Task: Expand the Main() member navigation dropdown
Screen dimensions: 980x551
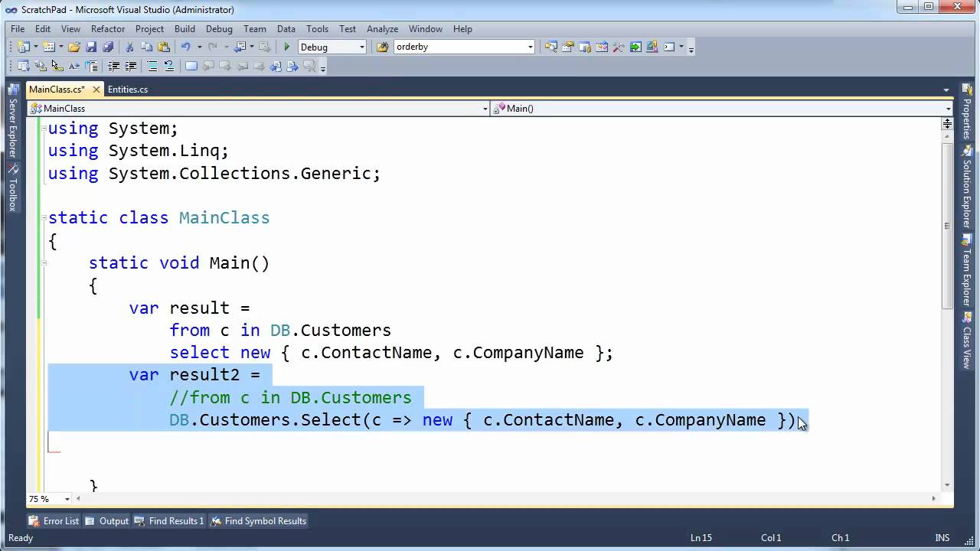Action: point(948,109)
